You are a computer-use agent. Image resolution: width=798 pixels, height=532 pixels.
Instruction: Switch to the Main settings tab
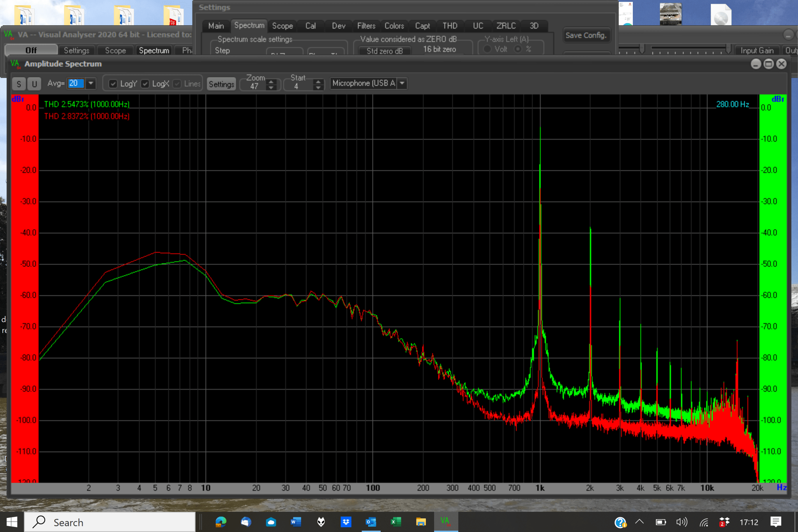click(x=216, y=26)
